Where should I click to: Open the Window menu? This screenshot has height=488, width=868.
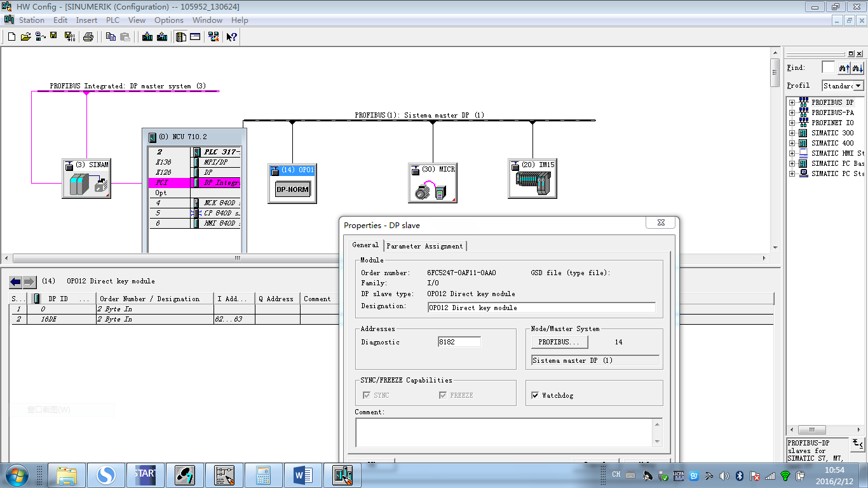point(207,20)
